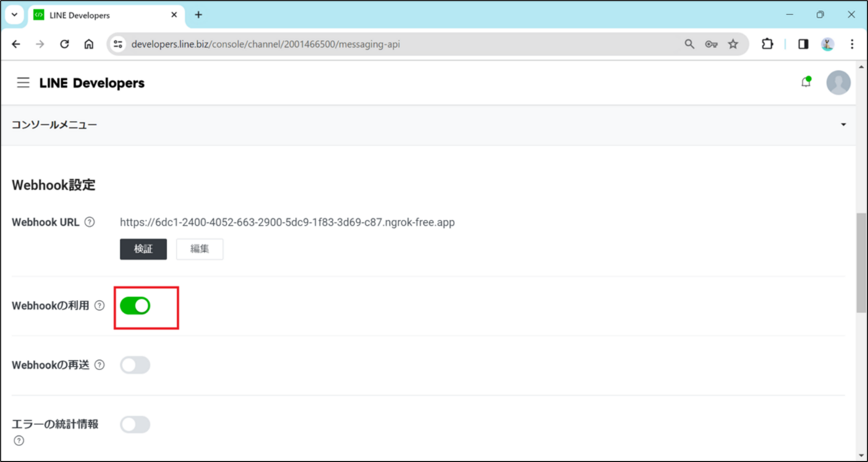The height and width of the screenshot is (462, 868).
Task: Click the 検証 button
Action: click(143, 249)
